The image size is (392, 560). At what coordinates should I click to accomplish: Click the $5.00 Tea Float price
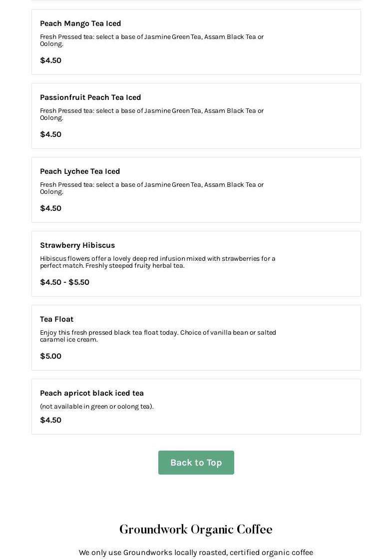tap(50, 356)
